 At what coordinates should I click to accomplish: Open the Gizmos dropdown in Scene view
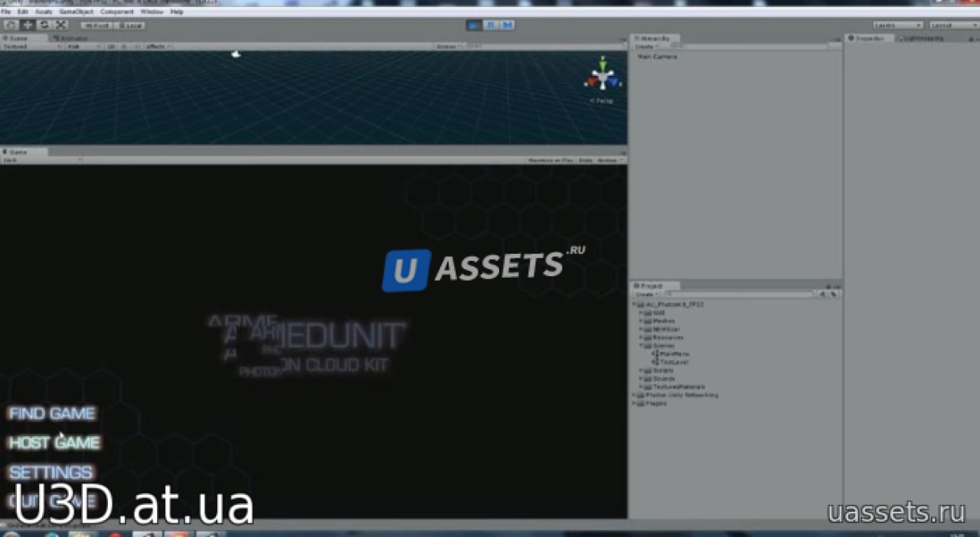(x=447, y=47)
